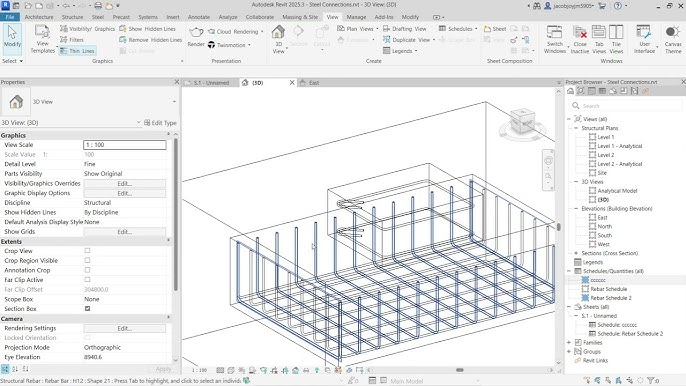Click the ViewCube in the viewport

(522, 121)
